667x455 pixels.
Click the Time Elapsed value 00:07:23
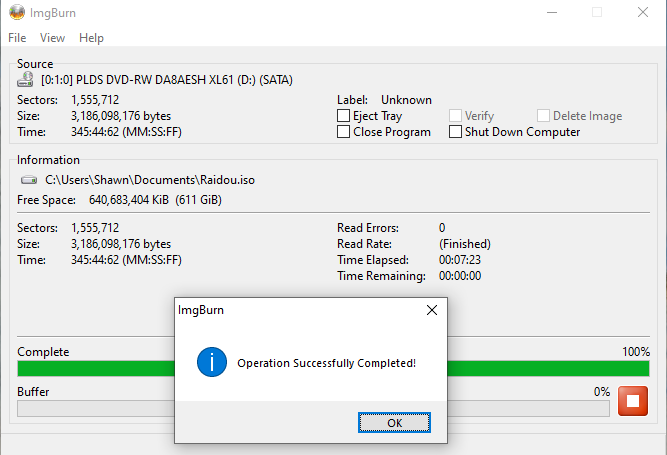(x=460, y=260)
